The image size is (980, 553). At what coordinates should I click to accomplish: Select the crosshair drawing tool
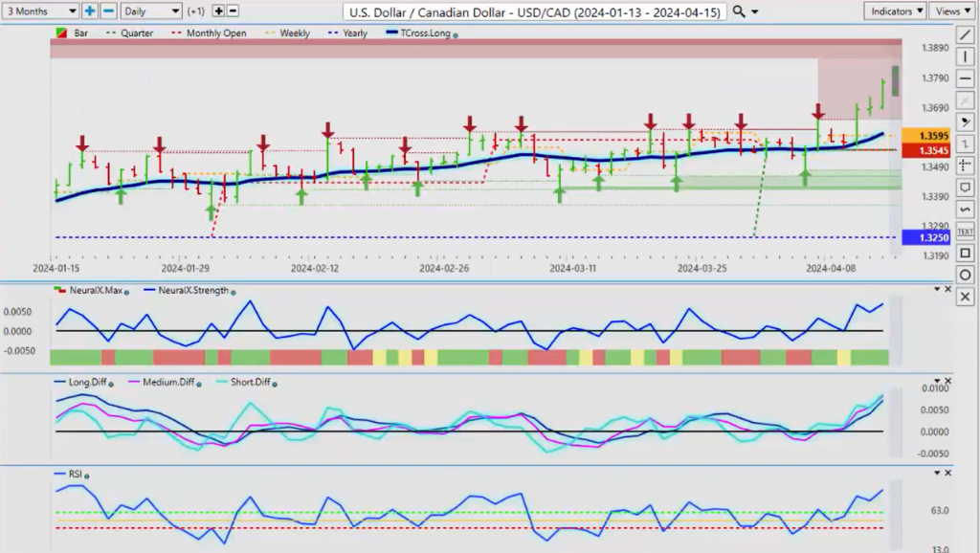[965, 166]
